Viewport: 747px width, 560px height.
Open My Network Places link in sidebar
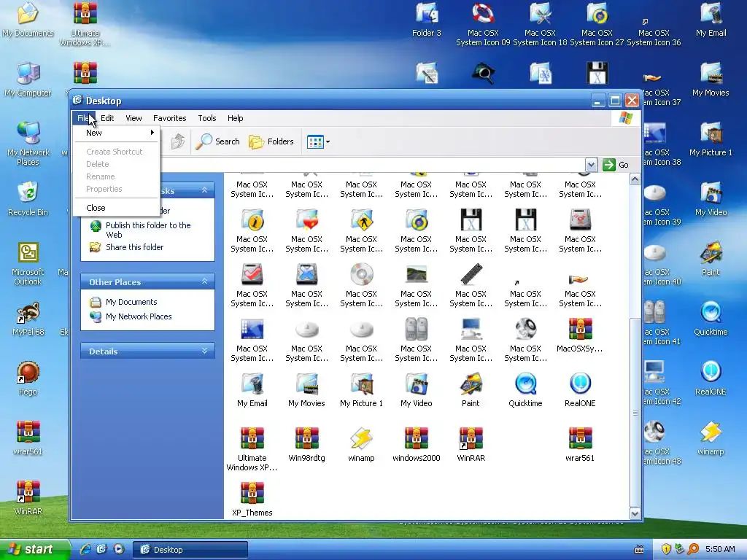(x=139, y=316)
